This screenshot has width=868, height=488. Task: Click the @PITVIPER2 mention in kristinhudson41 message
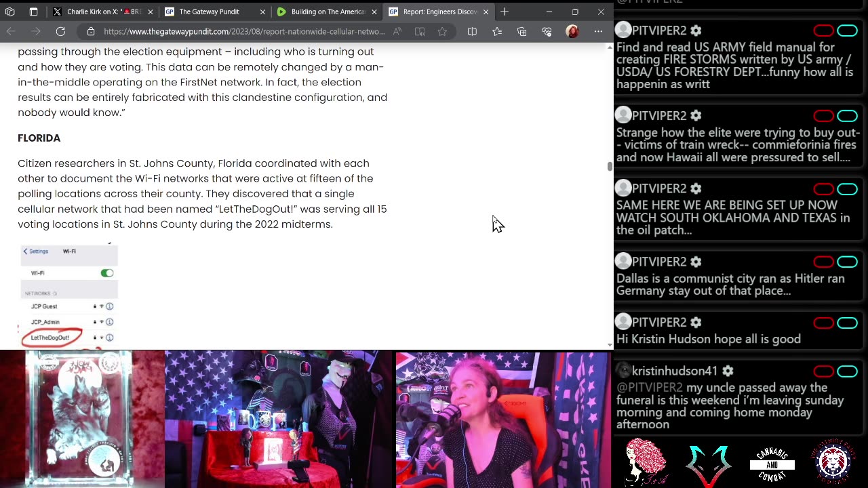point(650,388)
